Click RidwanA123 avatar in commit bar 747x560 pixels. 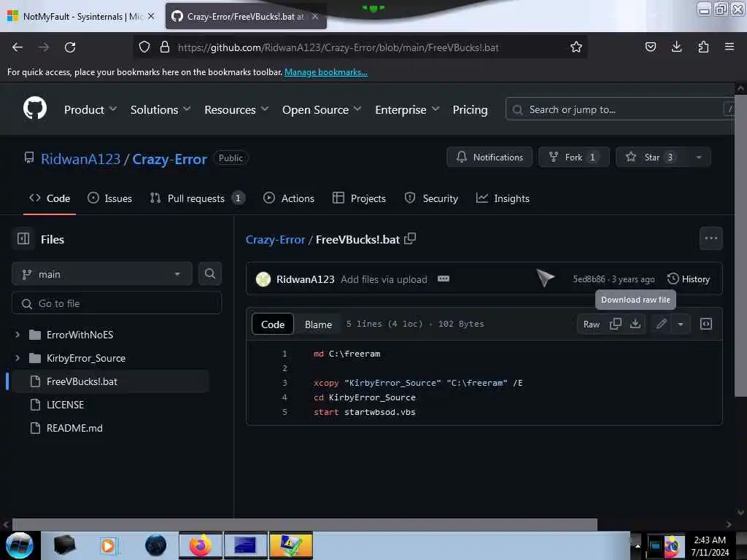point(263,279)
